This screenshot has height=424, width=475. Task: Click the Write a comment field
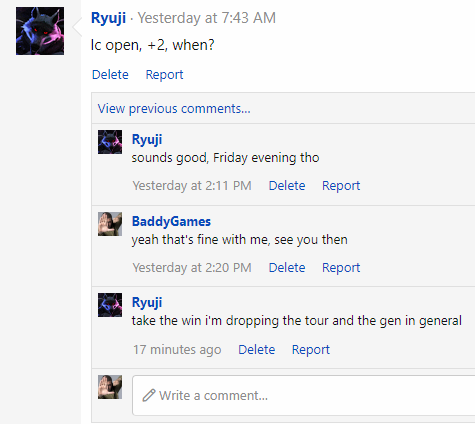304,395
